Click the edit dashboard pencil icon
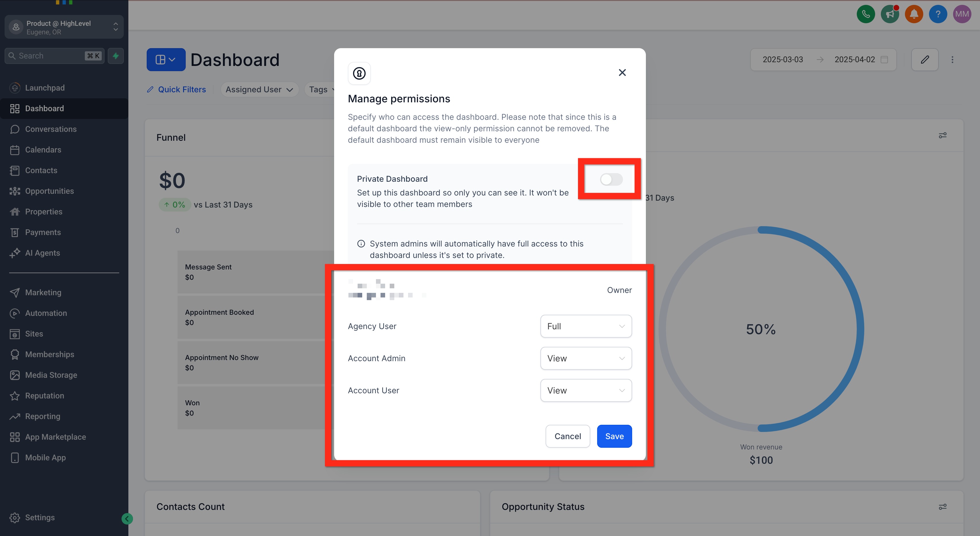The width and height of the screenshot is (980, 536). coord(924,59)
